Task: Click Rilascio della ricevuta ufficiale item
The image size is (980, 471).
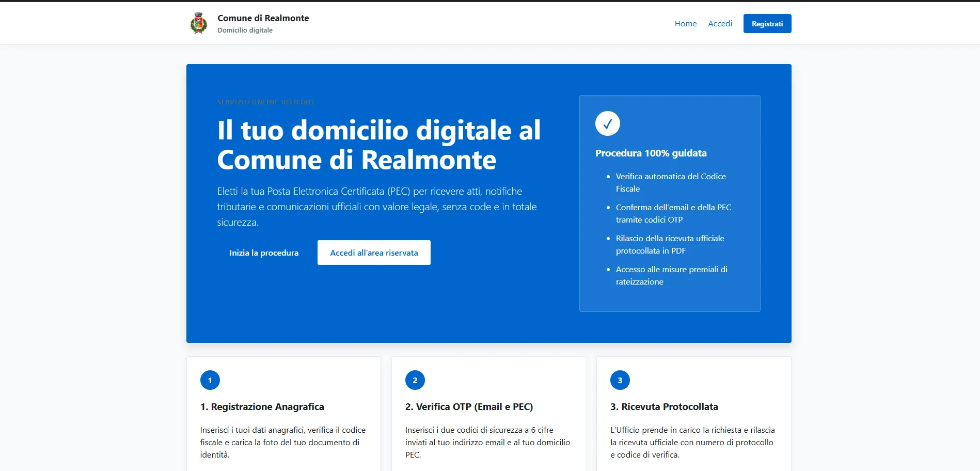Action: pos(670,244)
